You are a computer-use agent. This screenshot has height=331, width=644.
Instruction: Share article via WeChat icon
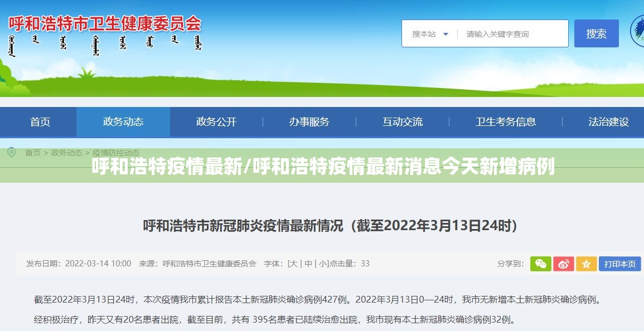(x=540, y=264)
